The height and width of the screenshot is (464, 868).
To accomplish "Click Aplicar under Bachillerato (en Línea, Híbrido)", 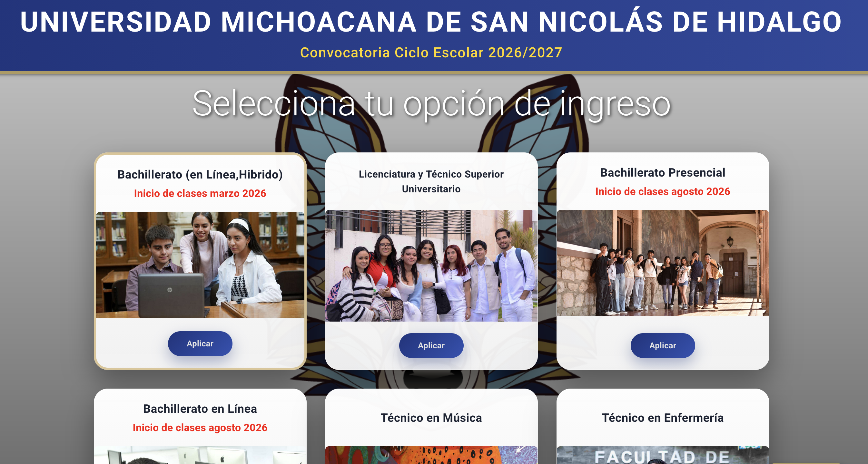I will point(200,343).
